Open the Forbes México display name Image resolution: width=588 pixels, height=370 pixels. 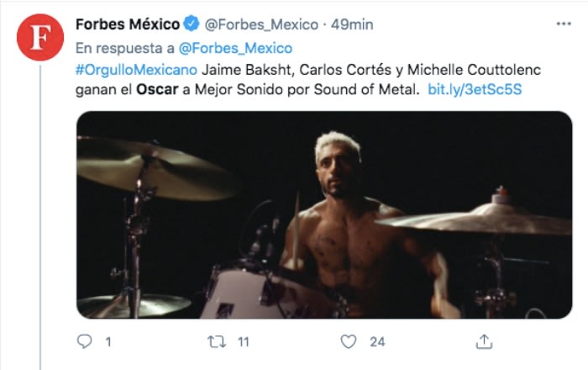click(x=126, y=24)
